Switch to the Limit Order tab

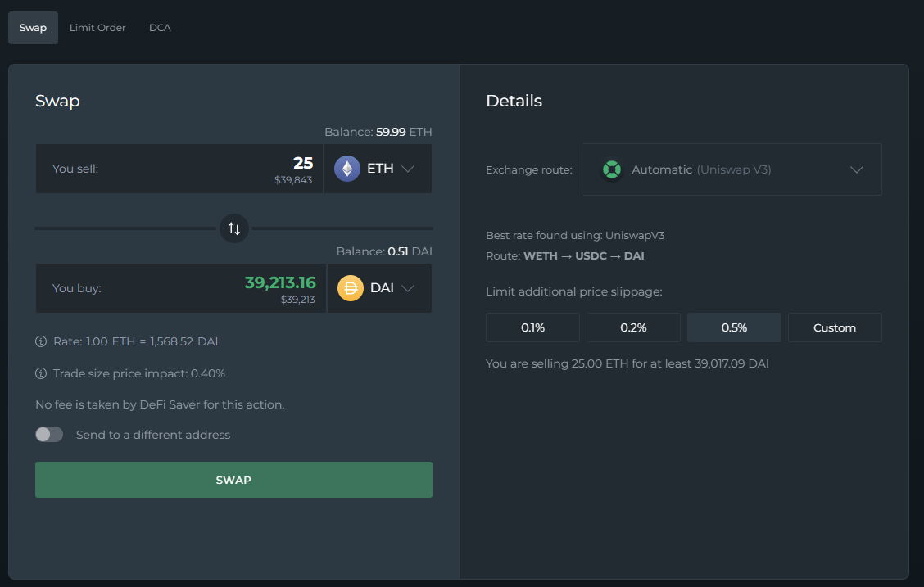click(97, 28)
